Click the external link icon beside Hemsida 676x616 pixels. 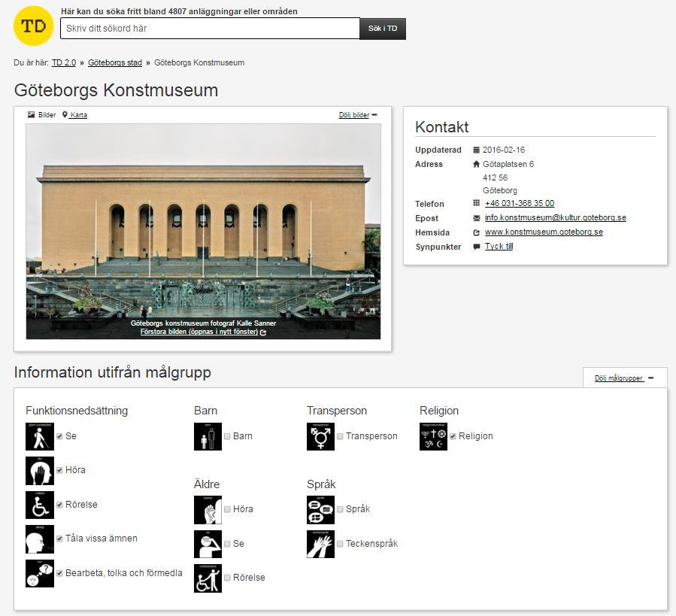(x=477, y=232)
